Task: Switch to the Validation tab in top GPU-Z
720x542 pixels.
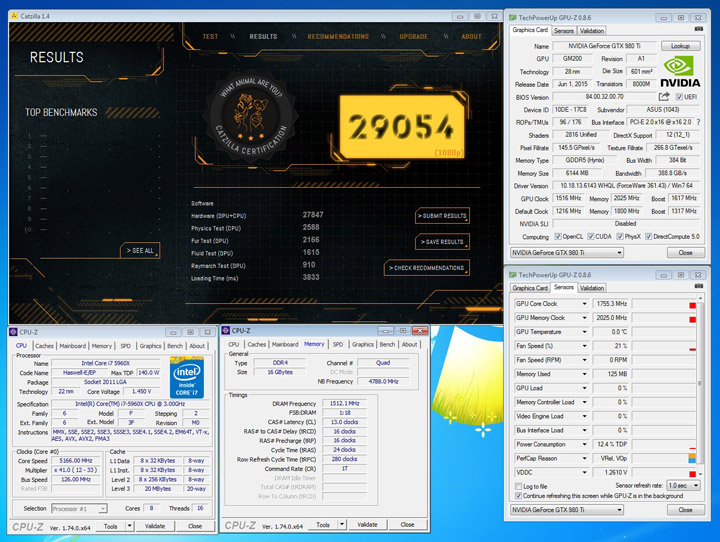Action: (x=592, y=31)
